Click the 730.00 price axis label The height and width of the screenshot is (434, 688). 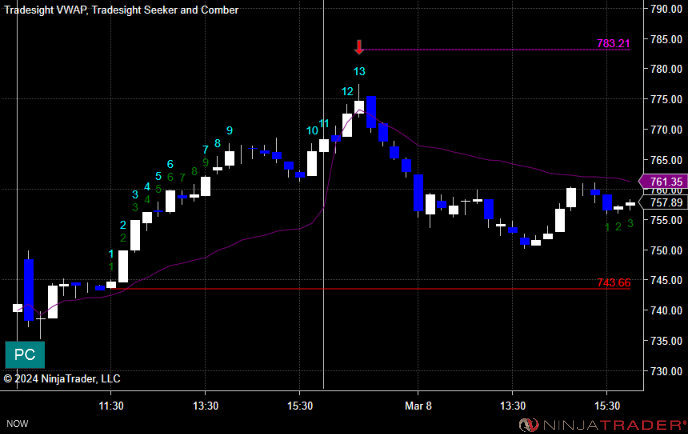tap(666, 371)
